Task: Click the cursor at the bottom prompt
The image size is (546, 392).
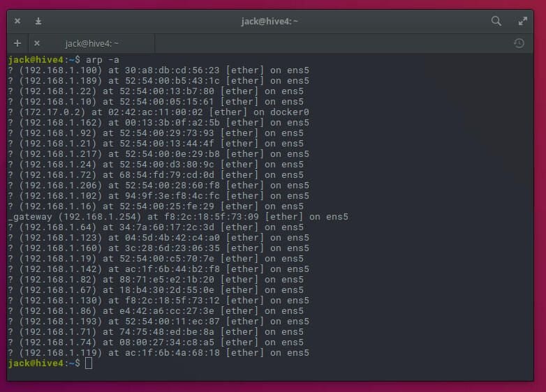Action: (89, 363)
